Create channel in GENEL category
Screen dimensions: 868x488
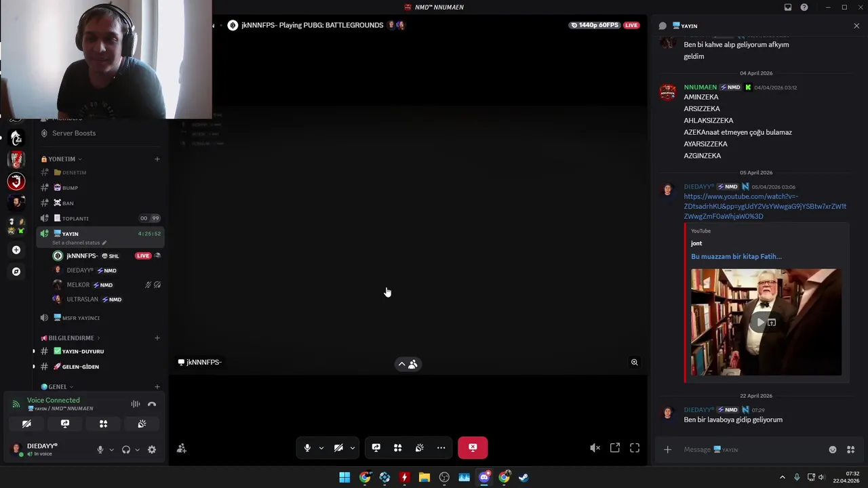(157, 386)
